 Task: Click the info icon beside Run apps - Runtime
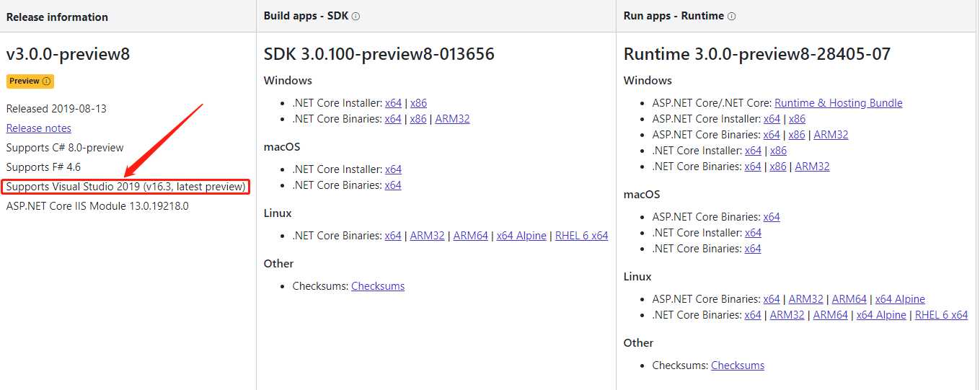(x=732, y=16)
